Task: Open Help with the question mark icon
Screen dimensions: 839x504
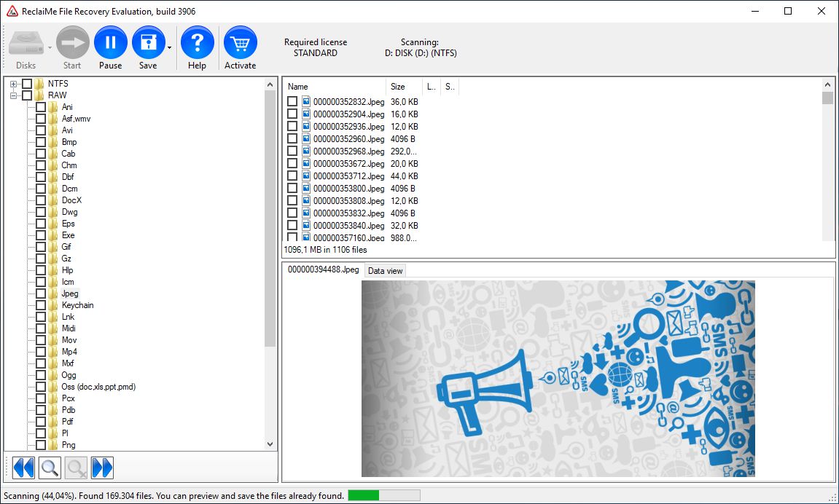Action: click(x=197, y=43)
